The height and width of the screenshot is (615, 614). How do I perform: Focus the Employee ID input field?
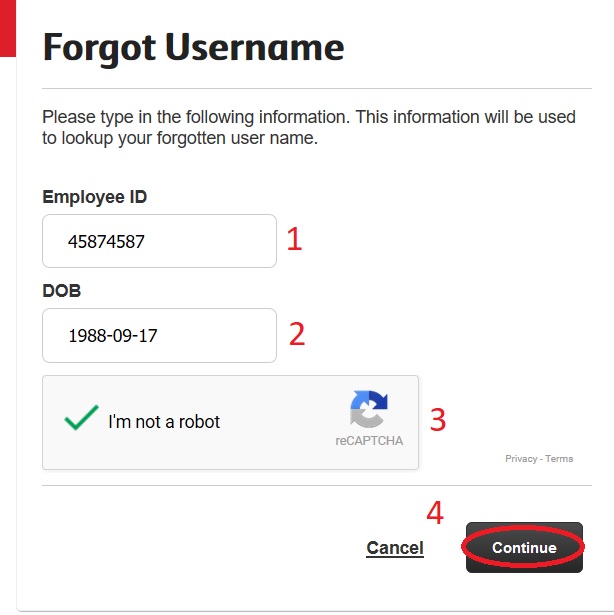click(159, 241)
